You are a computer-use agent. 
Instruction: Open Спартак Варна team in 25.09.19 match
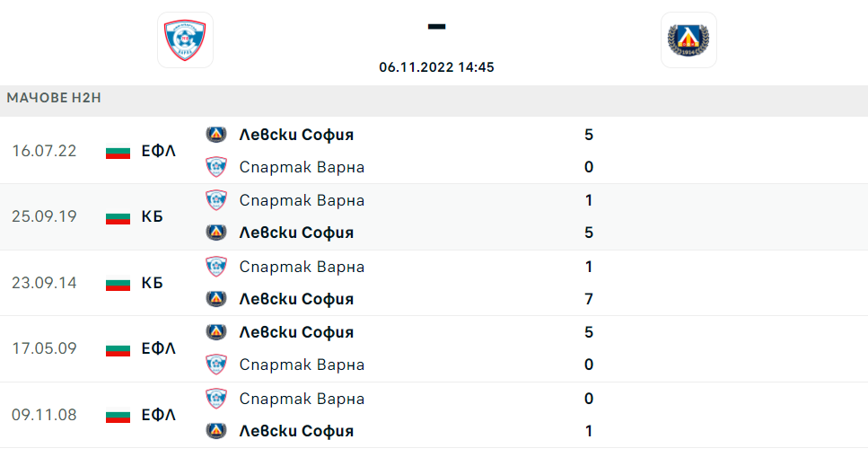coord(302,200)
